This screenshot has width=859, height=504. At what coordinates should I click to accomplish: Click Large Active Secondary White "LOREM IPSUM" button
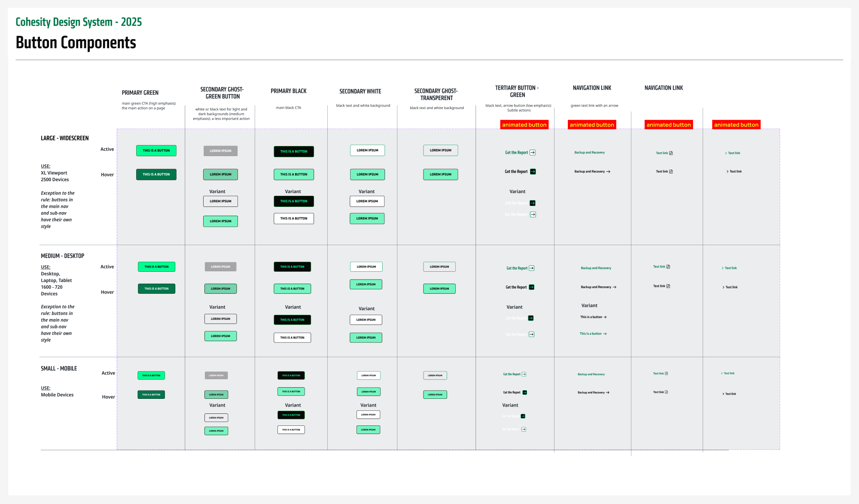point(368,150)
